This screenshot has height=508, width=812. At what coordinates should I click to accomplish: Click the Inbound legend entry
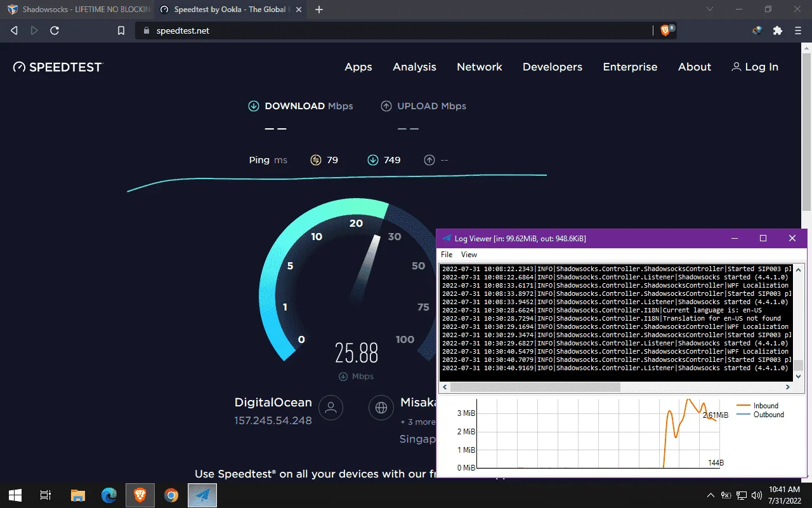757,406
